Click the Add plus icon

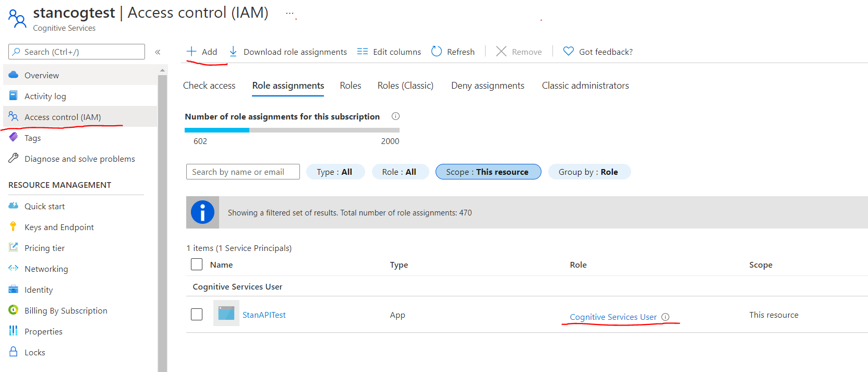(x=191, y=51)
